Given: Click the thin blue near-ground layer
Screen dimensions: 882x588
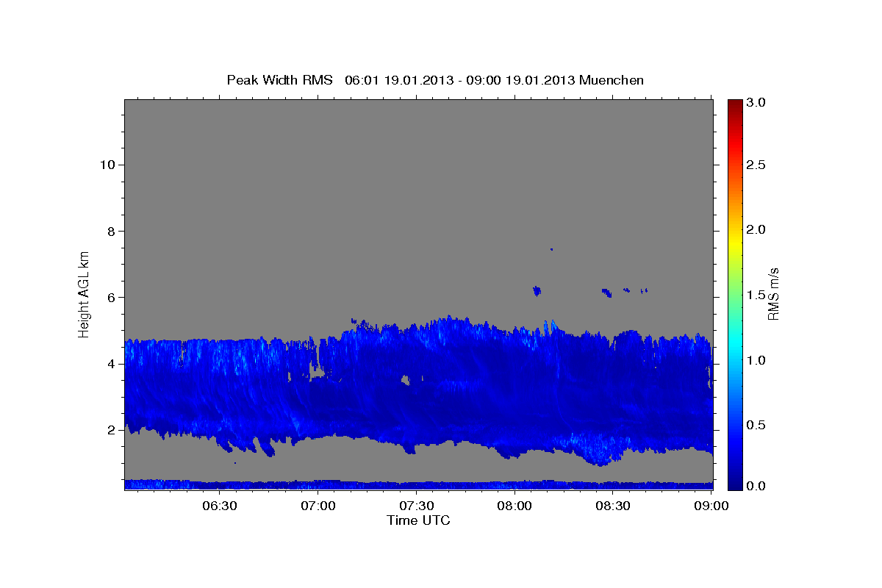Looking at the screenshot, I should (418, 484).
